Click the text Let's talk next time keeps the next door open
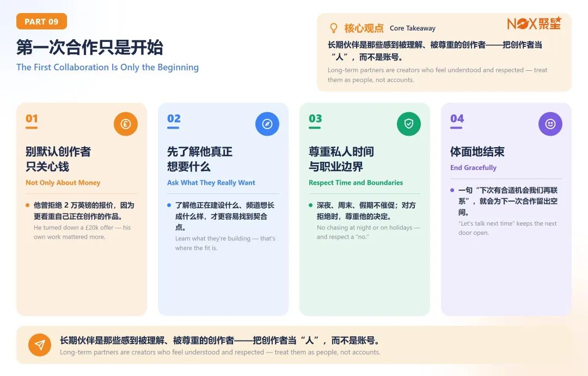 pos(507,228)
